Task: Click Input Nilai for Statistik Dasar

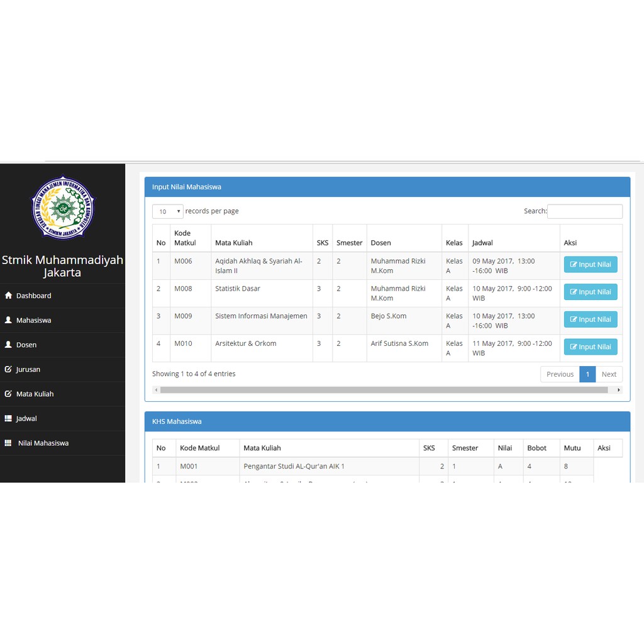Action: (x=590, y=292)
